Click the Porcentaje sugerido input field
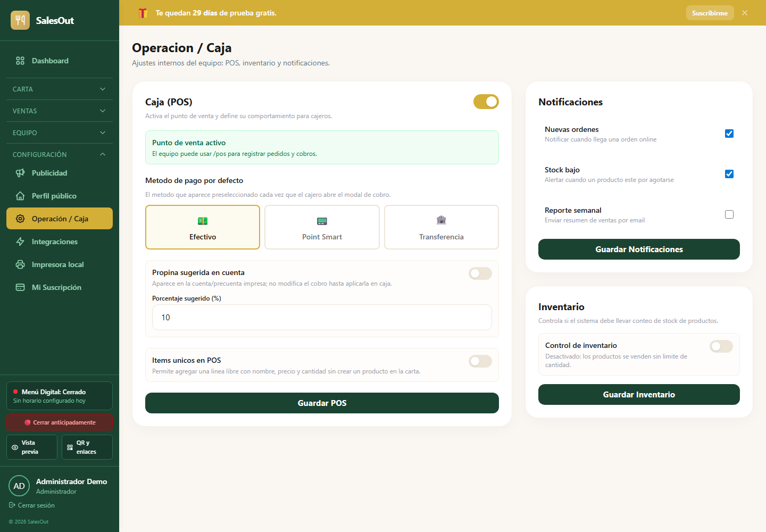 pos(322,317)
